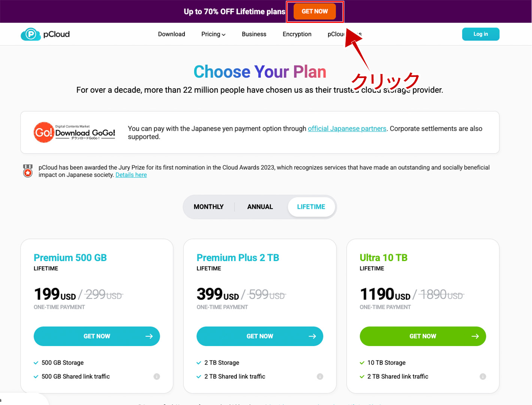This screenshot has height=405, width=532.
Task: Click the orange GET NOW banner button
Action: (x=315, y=12)
